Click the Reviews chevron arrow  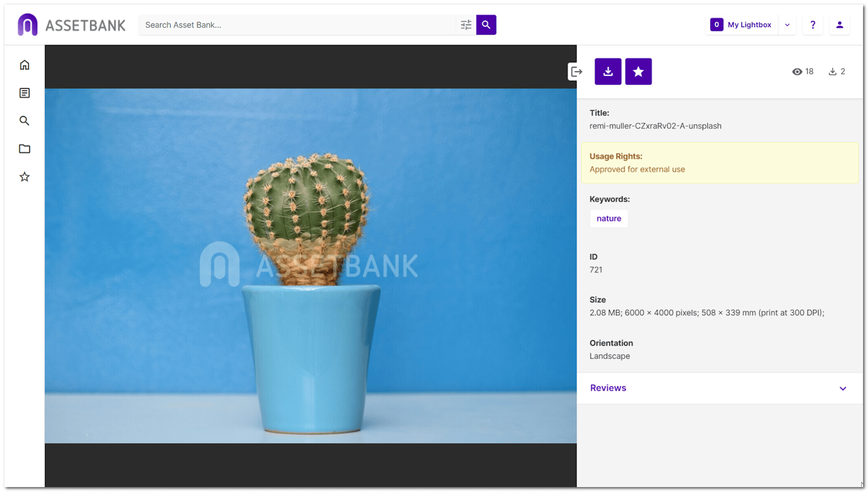point(842,388)
